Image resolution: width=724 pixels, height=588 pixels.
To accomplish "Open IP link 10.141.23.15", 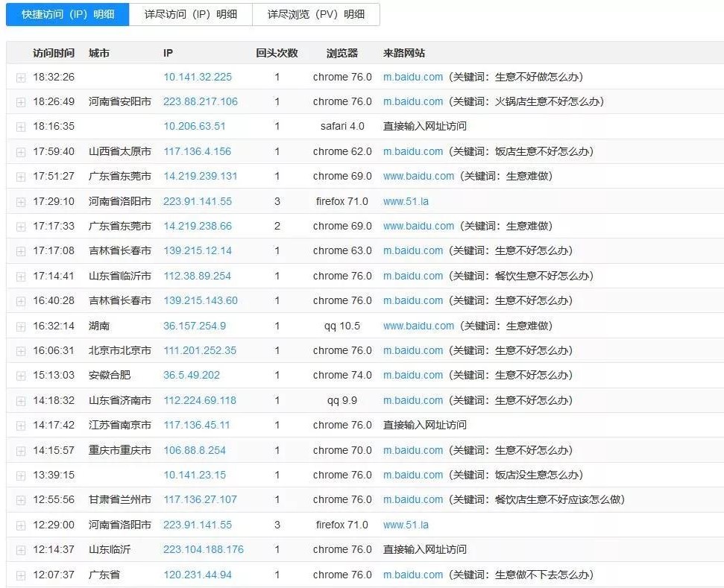I will (x=195, y=475).
